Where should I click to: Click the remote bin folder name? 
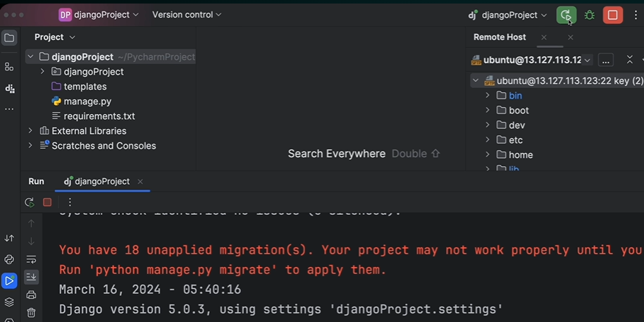pos(516,95)
